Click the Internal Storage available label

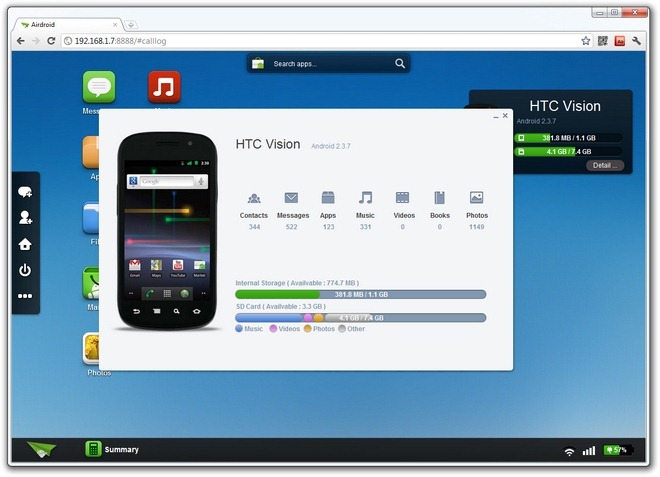[x=297, y=283]
